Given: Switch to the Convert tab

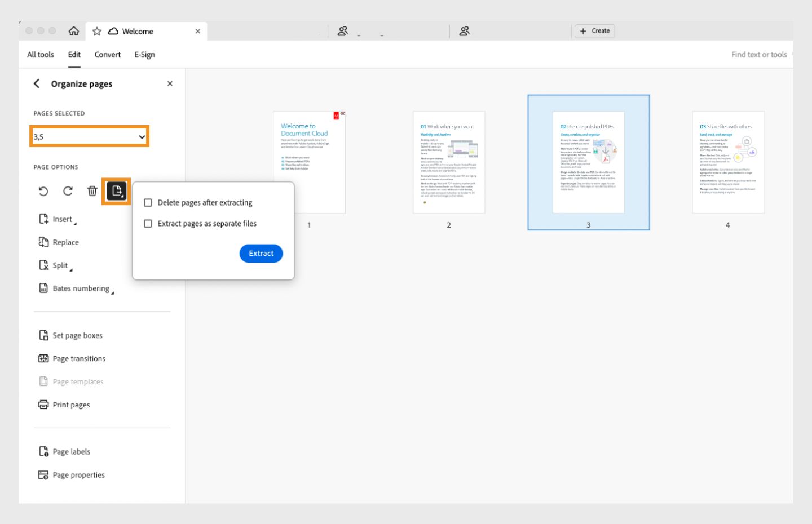Looking at the screenshot, I should [107, 55].
